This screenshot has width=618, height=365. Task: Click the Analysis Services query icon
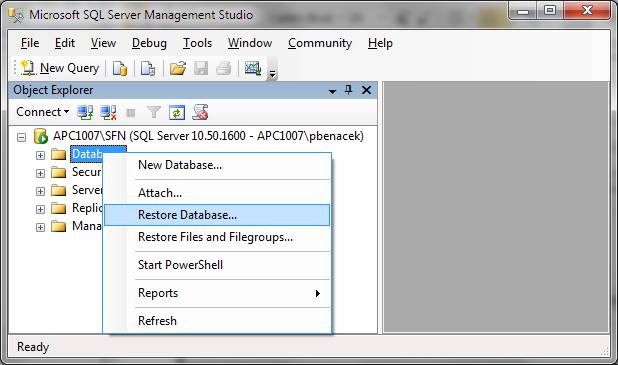click(x=148, y=68)
